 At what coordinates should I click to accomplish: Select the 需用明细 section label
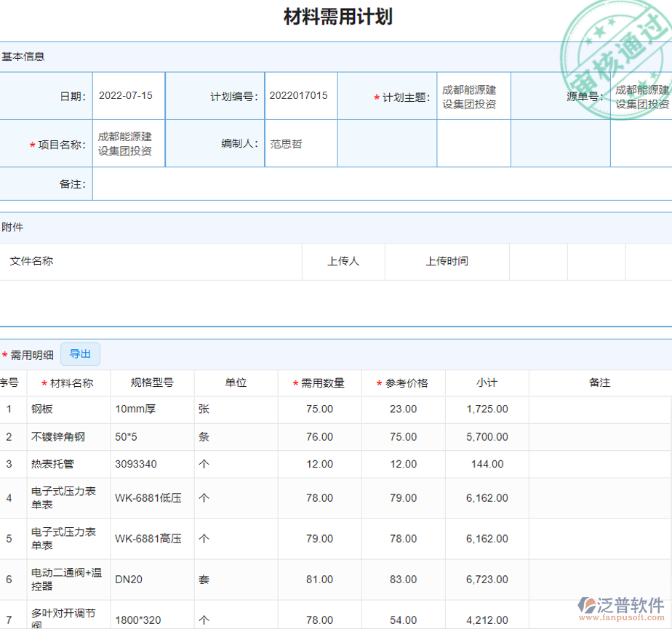point(31,354)
